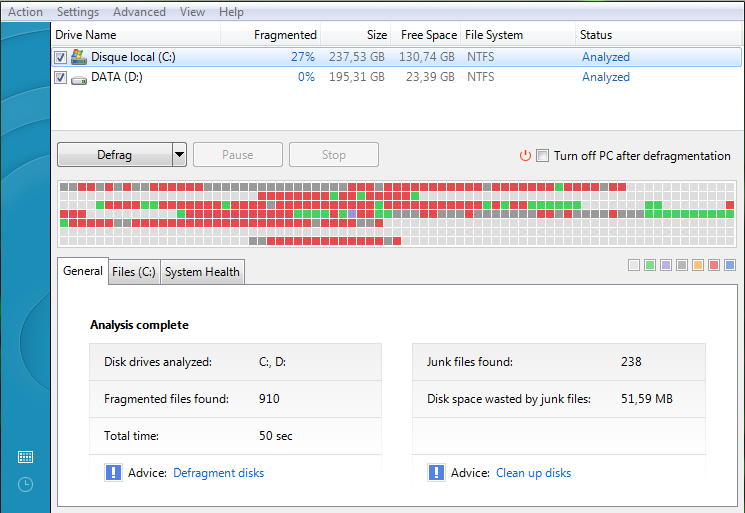Uncheck the DATA (D:) drive checkbox

click(60, 77)
